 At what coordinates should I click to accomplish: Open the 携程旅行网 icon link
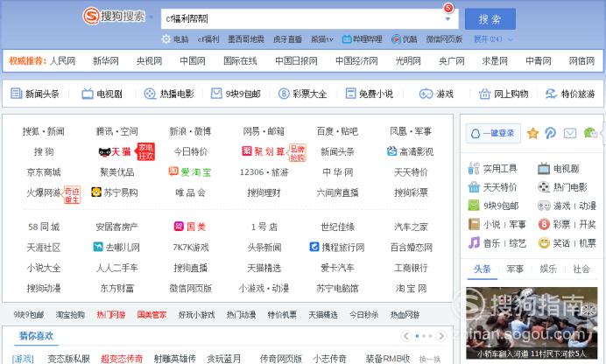[x=314, y=247]
